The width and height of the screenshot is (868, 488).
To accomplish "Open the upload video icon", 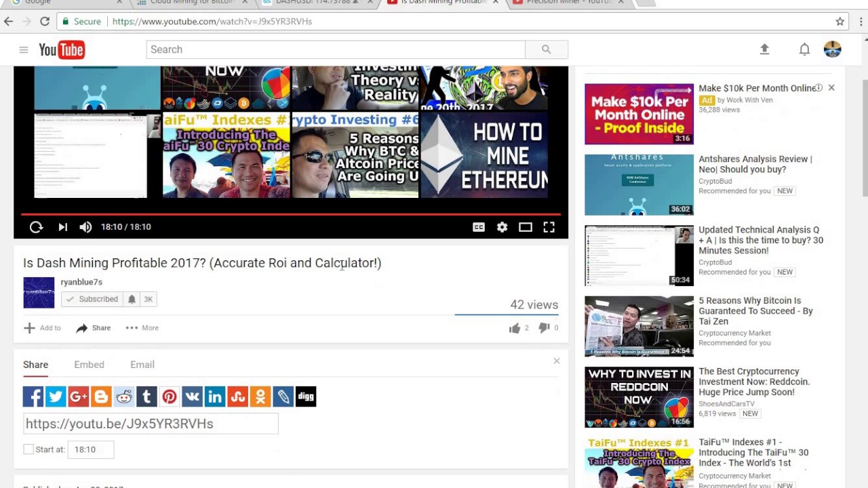I will point(764,49).
